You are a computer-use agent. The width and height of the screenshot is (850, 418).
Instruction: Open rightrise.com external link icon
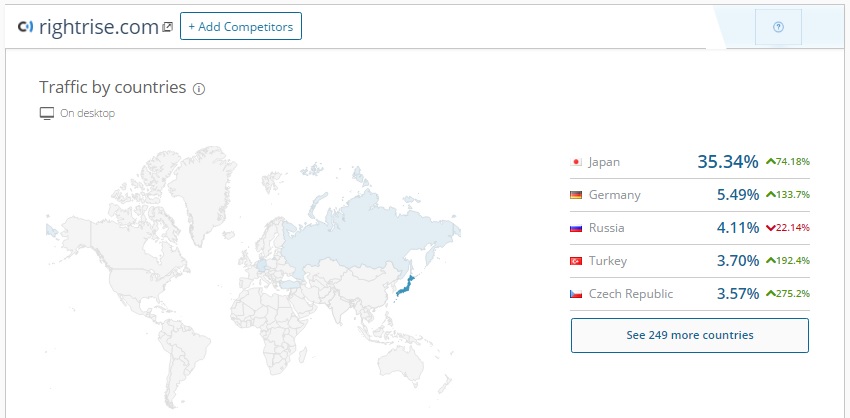pyautogui.click(x=168, y=27)
